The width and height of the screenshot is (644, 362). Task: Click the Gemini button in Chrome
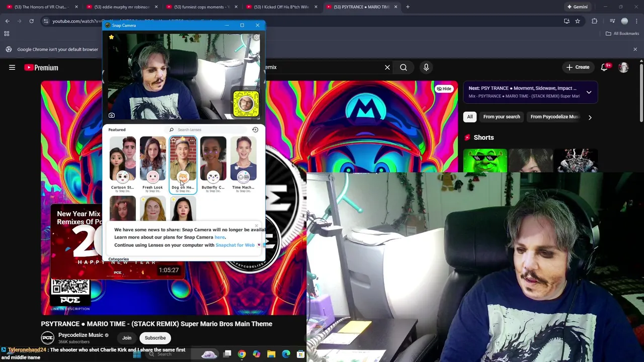click(577, 7)
